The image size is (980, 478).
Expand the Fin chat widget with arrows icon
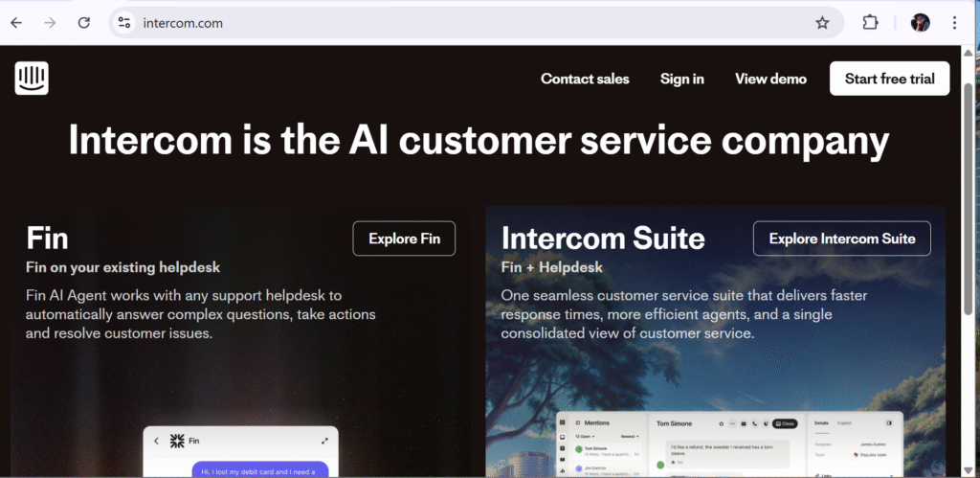324,441
